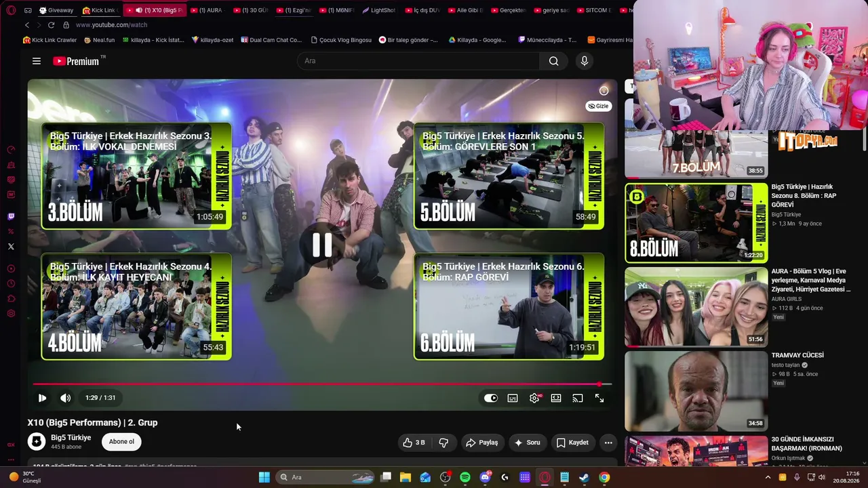The width and height of the screenshot is (868, 488).
Task: Open the 6.BÖLÜM Rap Görevi end-screen video
Action: [509, 306]
